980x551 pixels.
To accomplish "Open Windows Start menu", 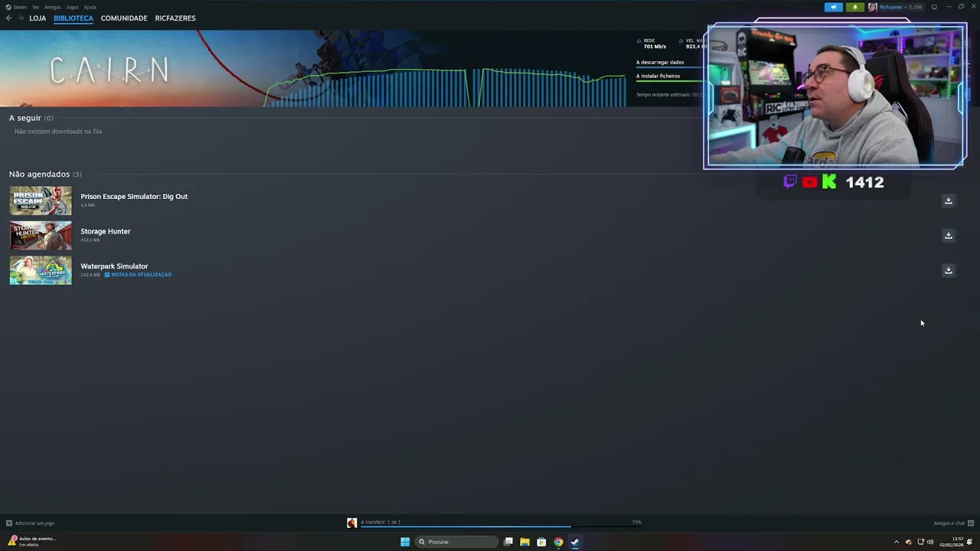I will click(x=405, y=542).
